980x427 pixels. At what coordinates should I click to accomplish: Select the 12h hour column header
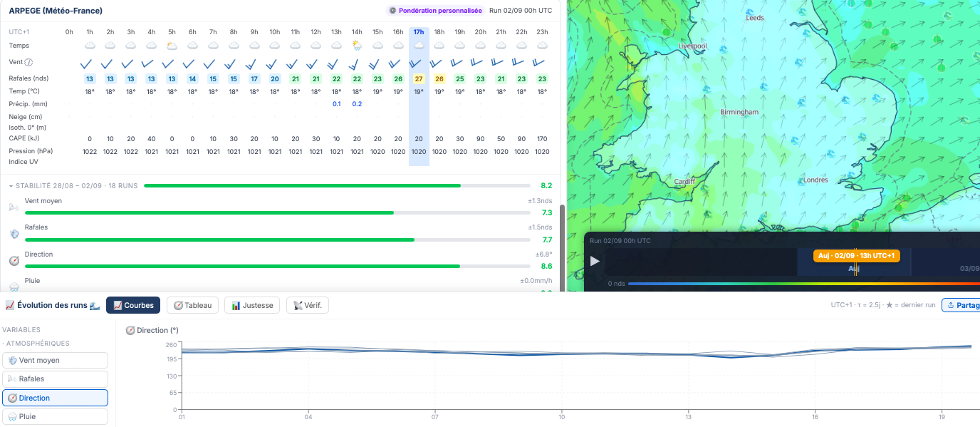[316, 32]
